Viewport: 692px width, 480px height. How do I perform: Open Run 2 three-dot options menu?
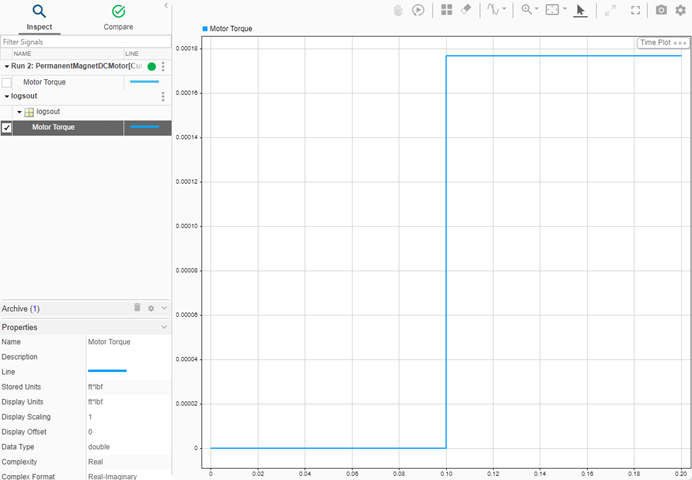[x=163, y=66]
